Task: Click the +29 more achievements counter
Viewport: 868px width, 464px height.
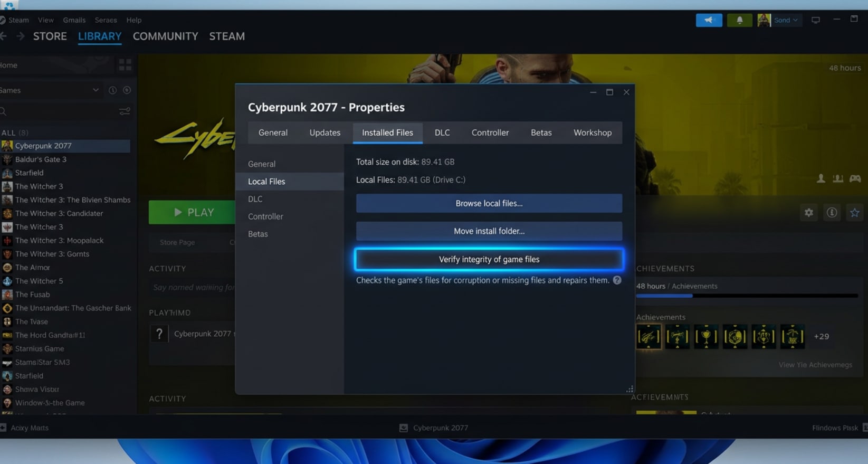Action: [x=821, y=336]
